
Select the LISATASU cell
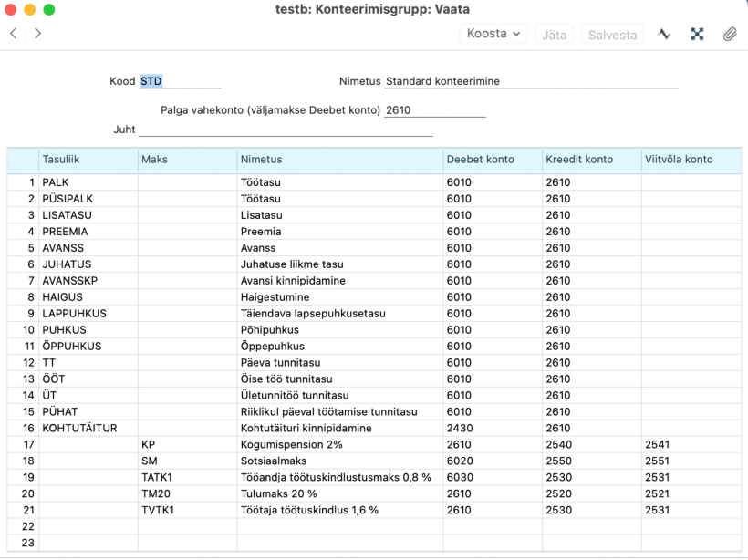(88, 215)
